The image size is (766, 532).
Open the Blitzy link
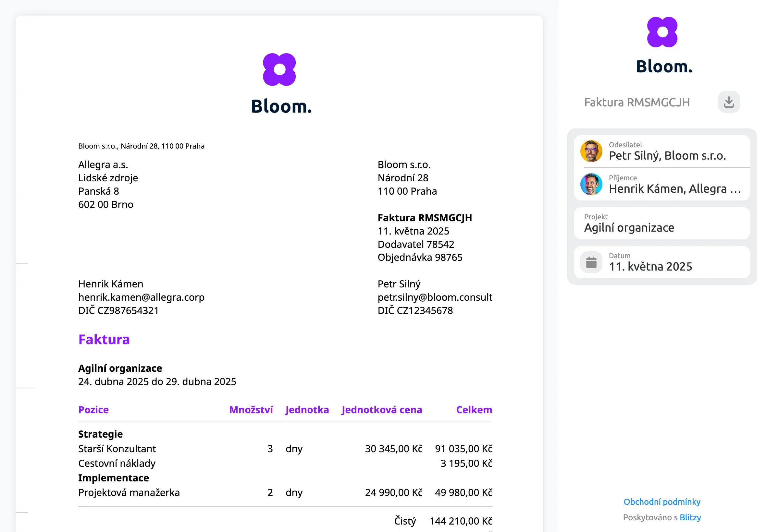[690, 517]
